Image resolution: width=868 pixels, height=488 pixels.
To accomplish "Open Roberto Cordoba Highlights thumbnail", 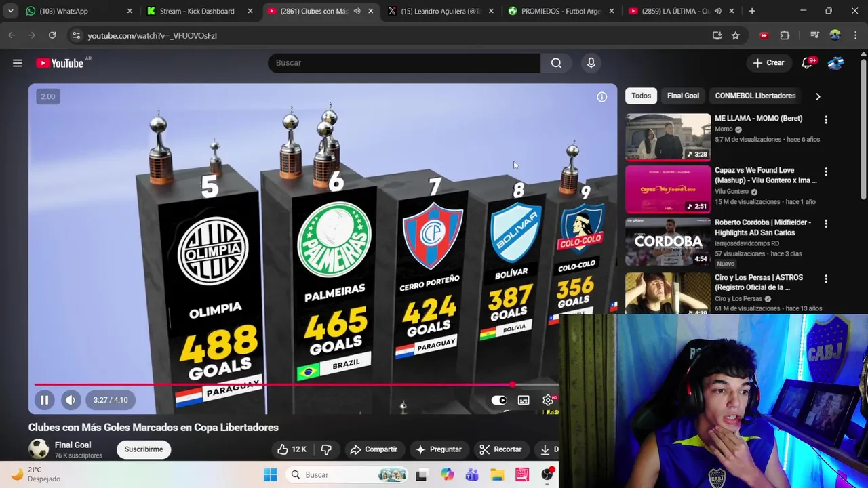I will (x=668, y=242).
